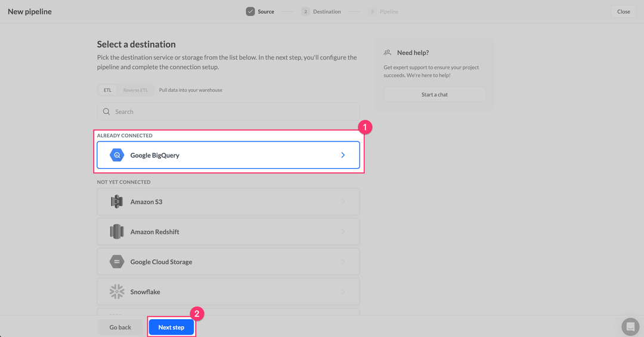Open Snowflake row chevron

pos(343,292)
